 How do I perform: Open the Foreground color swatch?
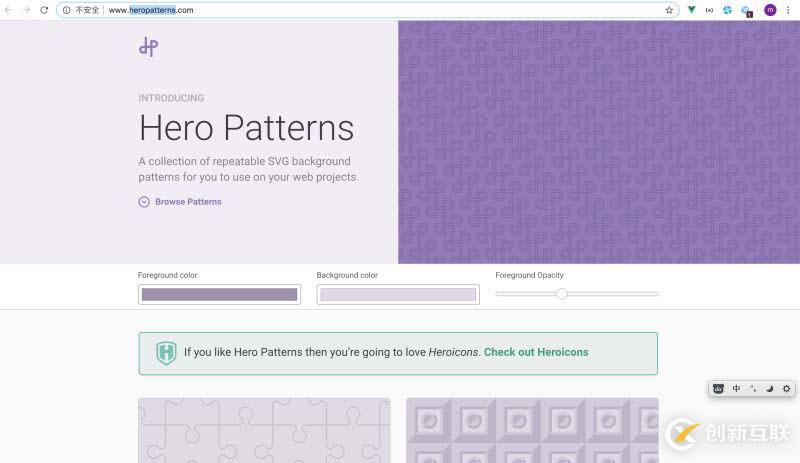pos(219,295)
